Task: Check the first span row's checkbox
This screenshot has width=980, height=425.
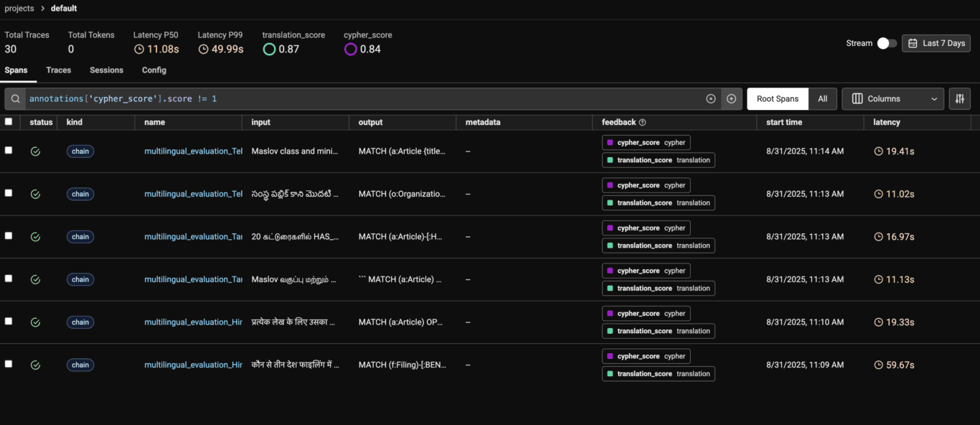Action: (9, 151)
